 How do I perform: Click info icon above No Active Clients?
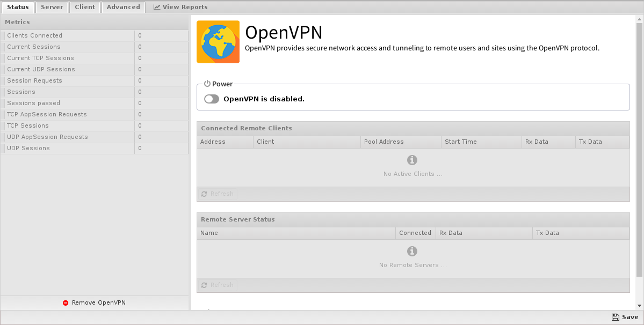tap(413, 160)
